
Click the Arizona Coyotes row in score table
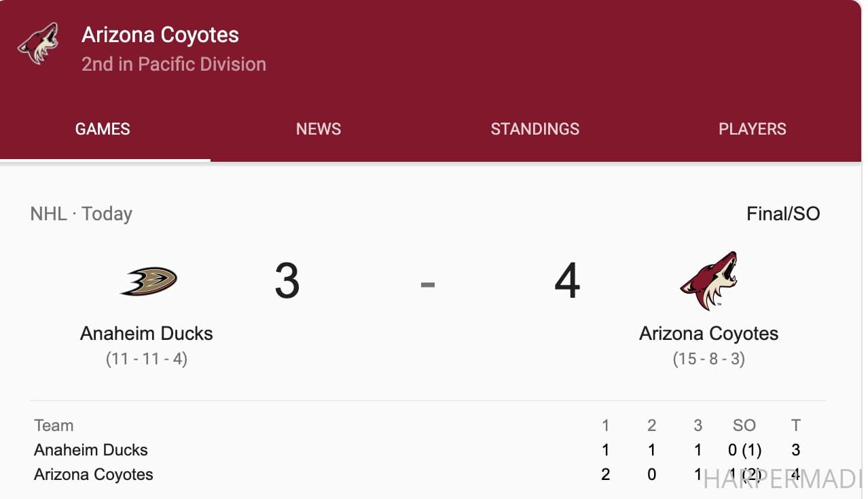[x=428, y=475]
